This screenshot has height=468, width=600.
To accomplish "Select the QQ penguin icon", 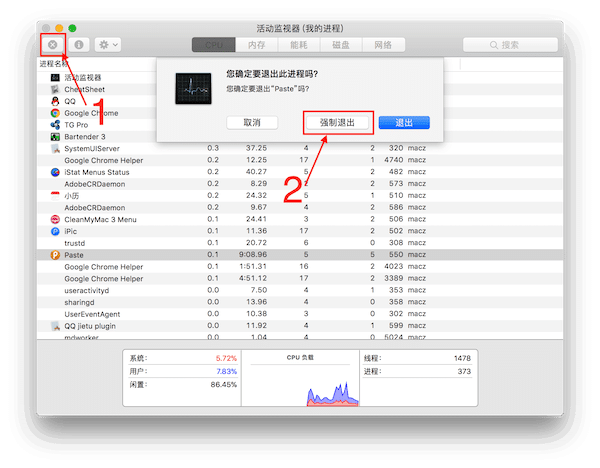I will (x=55, y=101).
